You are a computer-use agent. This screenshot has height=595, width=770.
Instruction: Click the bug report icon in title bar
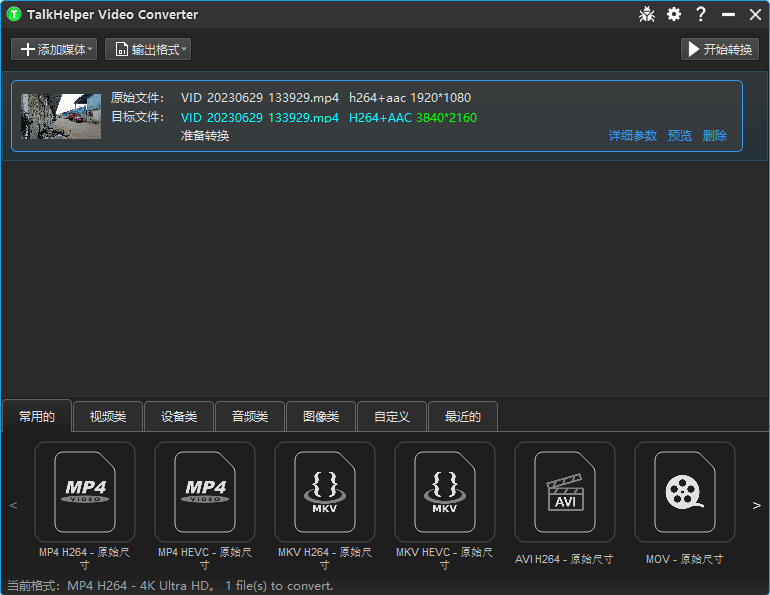click(646, 15)
